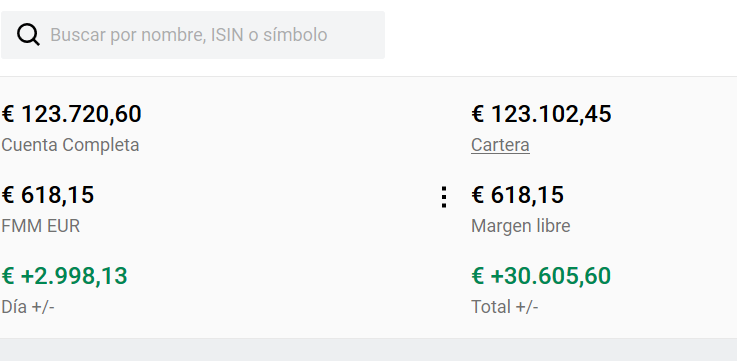Select the € 123.102,45 portfolio value

(541, 114)
